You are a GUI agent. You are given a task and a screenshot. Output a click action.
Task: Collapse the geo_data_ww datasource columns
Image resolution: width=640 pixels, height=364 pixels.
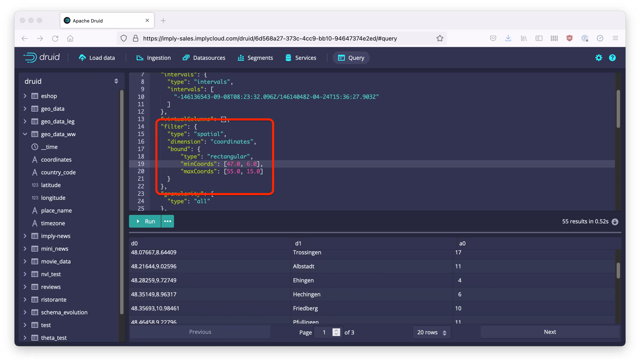click(x=25, y=134)
